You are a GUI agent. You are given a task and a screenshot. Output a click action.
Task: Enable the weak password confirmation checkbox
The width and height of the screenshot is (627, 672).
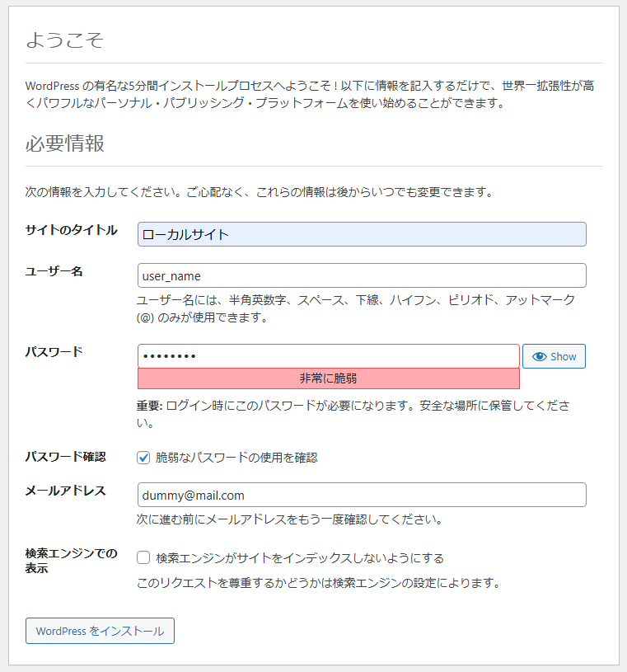click(143, 458)
